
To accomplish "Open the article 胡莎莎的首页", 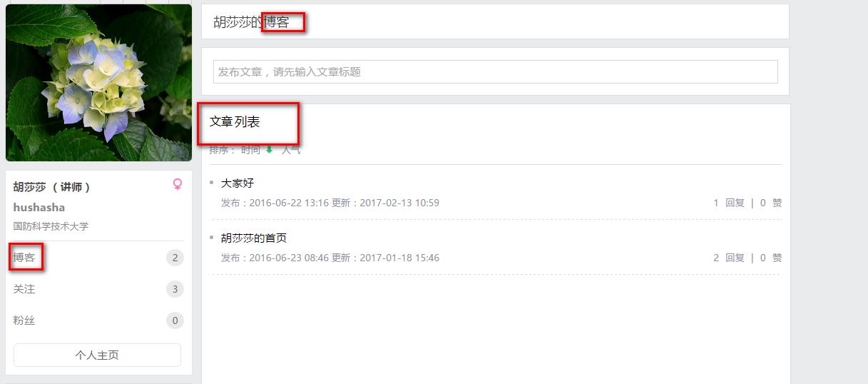I will point(254,238).
